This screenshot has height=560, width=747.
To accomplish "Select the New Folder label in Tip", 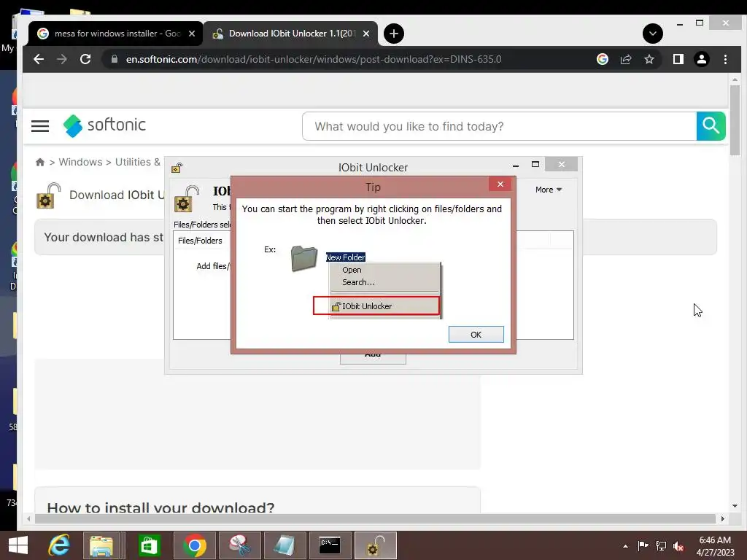I will coord(345,257).
